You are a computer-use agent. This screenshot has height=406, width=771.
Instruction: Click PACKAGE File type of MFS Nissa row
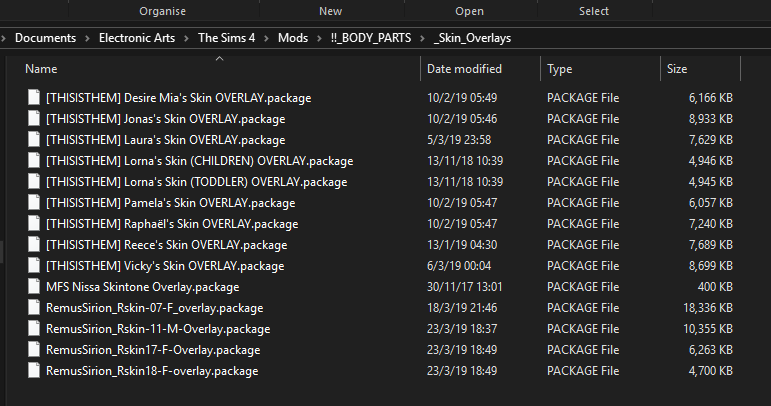583,287
